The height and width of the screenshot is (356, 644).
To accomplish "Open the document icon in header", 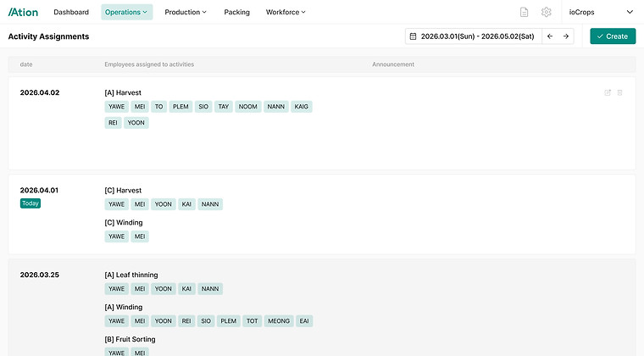I will [524, 13].
